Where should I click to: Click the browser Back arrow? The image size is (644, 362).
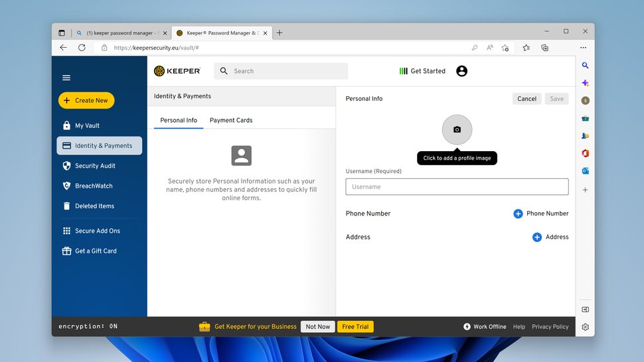click(63, 48)
